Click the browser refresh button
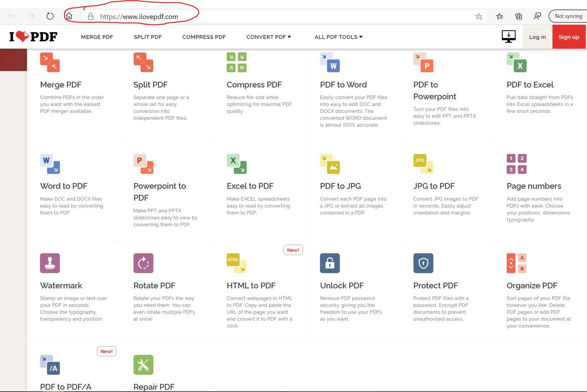 coord(50,16)
